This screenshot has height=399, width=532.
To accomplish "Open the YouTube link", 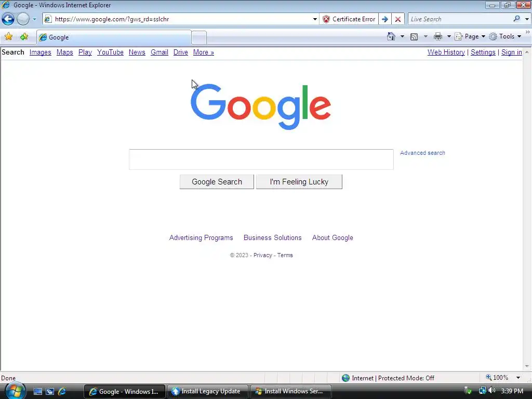I will click(110, 52).
